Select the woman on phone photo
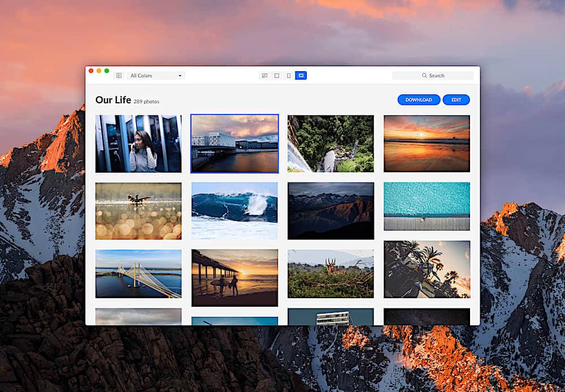This screenshot has height=392, width=565. [138, 144]
